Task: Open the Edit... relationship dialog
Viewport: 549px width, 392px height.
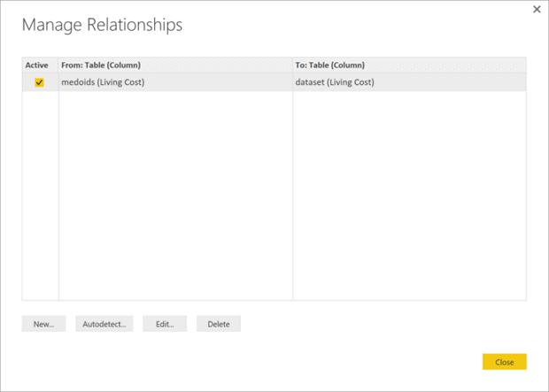Action: click(x=165, y=324)
